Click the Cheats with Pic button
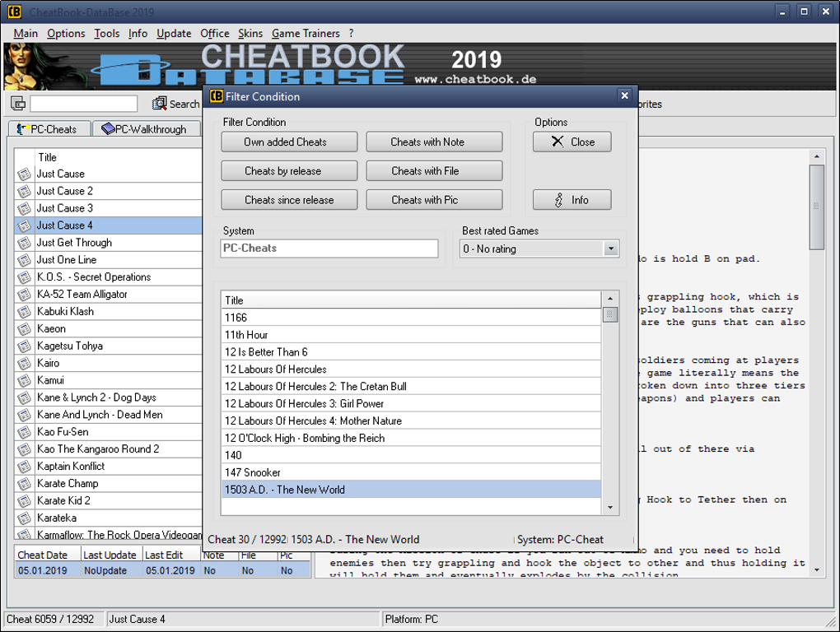The height and width of the screenshot is (632, 840). pyautogui.click(x=434, y=200)
